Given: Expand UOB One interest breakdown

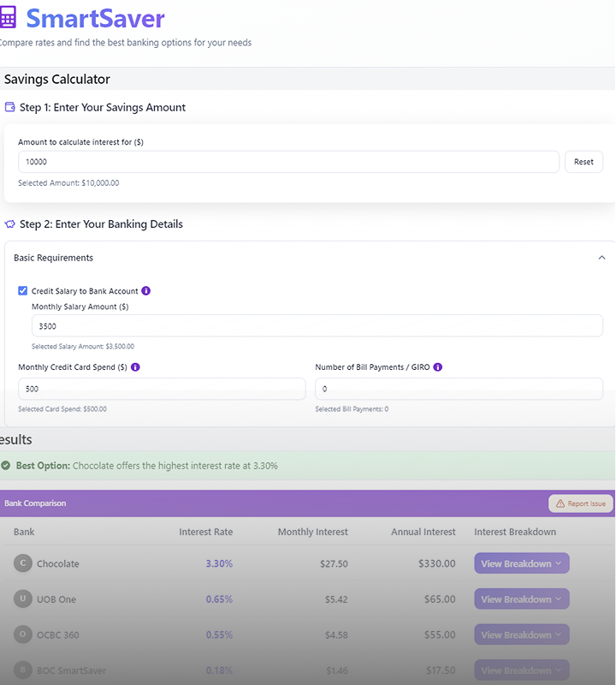Looking at the screenshot, I should click(x=521, y=599).
